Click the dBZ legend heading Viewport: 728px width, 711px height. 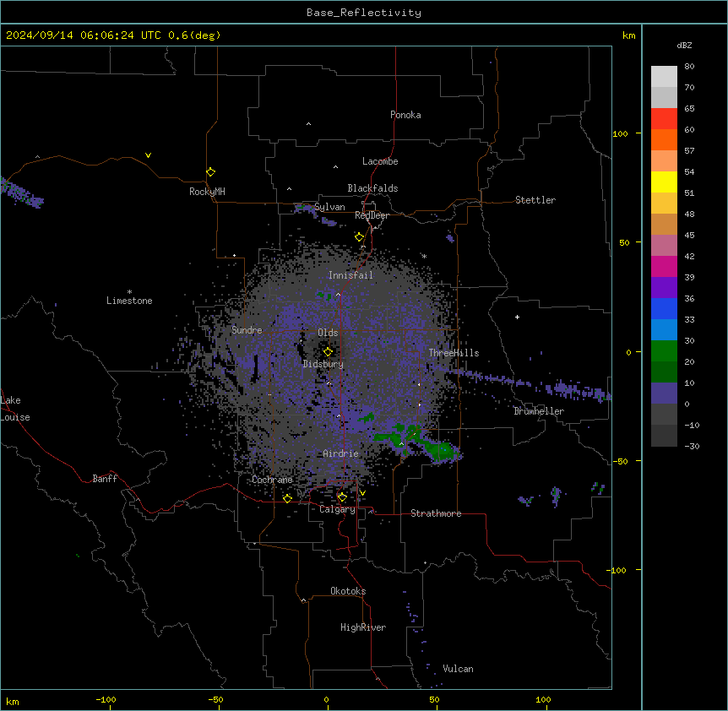(x=684, y=45)
